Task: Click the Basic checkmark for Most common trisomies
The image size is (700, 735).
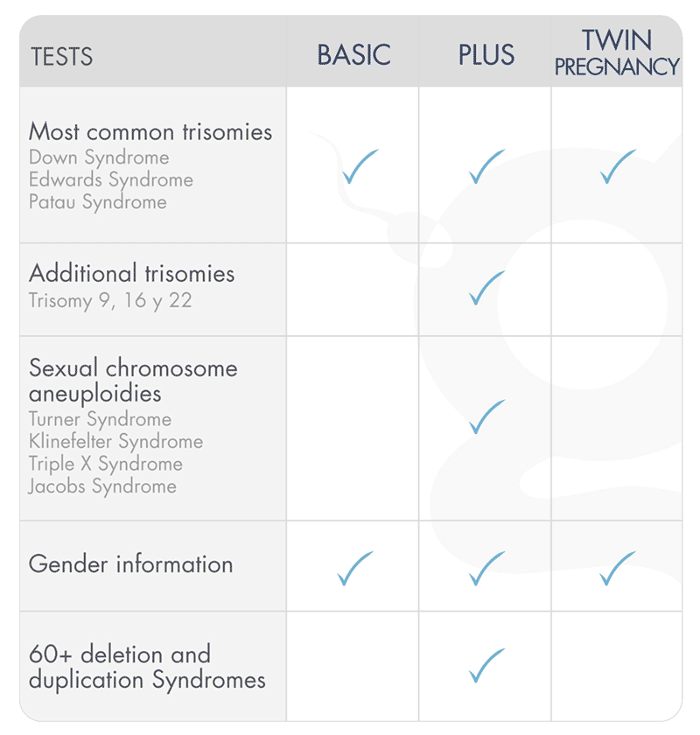Action: pyautogui.click(x=360, y=166)
